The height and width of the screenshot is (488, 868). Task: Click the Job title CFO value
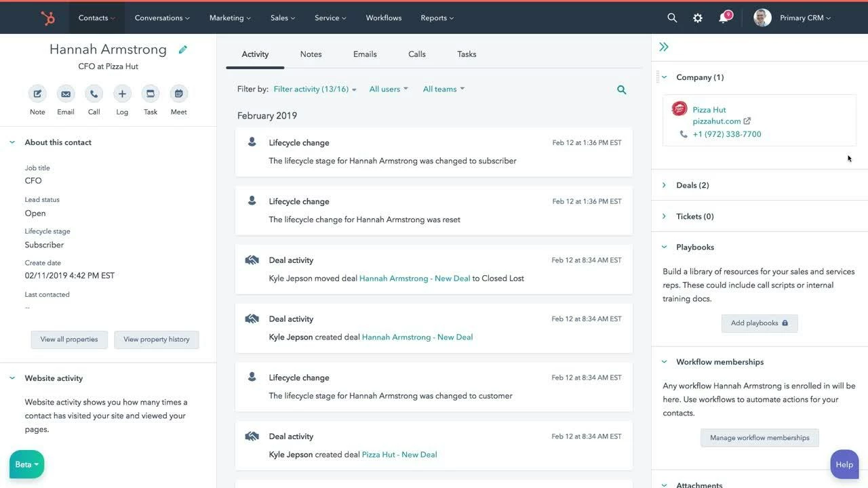pyautogui.click(x=33, y=181)
